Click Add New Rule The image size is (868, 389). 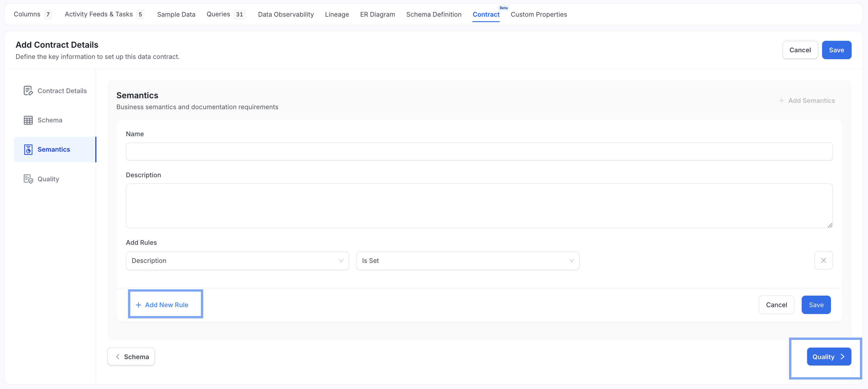coord(162,305)
